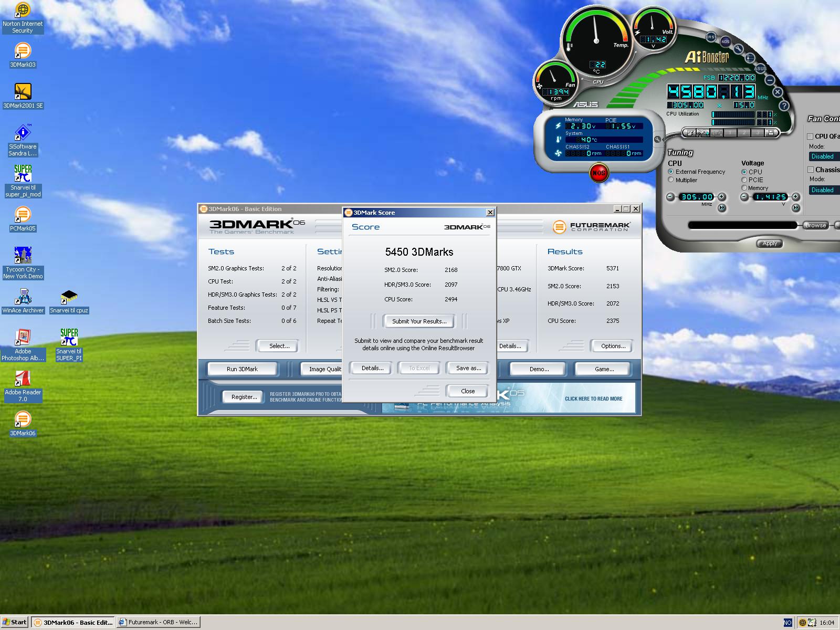This screenshot has width=840, height=630.
Task: Decrease CPU frequency with minus button
Action: click(671, 197)
